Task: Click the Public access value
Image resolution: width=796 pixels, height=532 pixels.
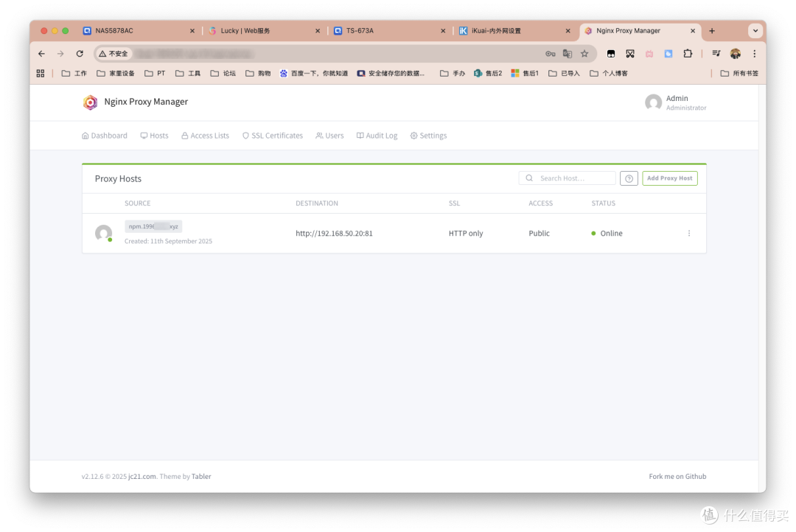Action: click(x=539, y=234)
